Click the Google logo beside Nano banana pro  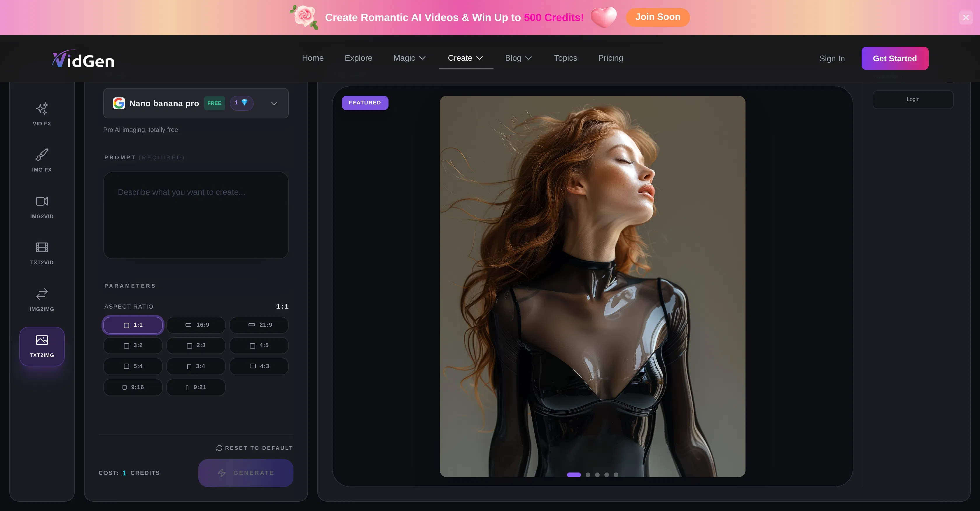coord(119,103)
